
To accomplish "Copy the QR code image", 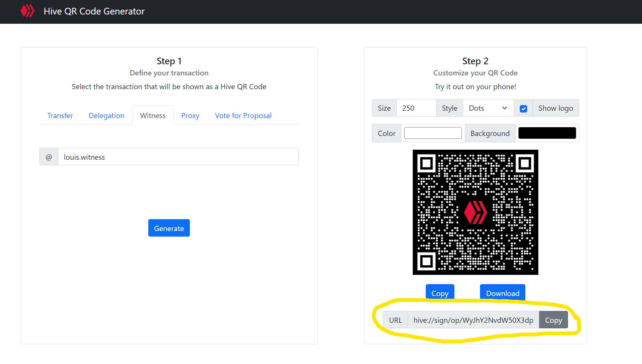I will pyautogui.click(x=440, y=293).
